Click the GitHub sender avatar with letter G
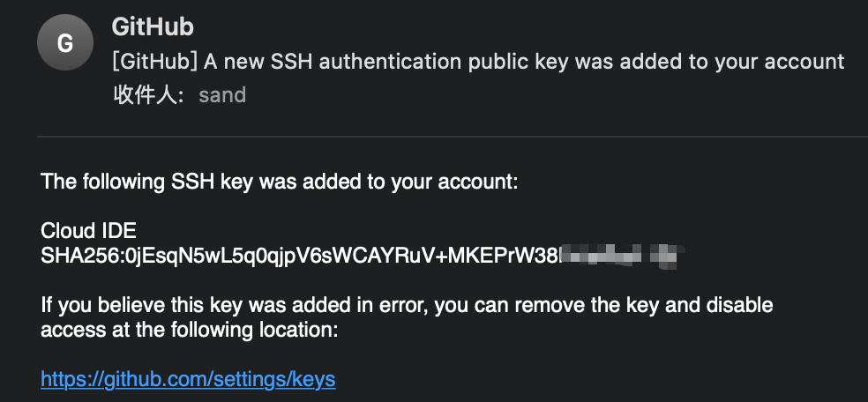 point(65,42)
